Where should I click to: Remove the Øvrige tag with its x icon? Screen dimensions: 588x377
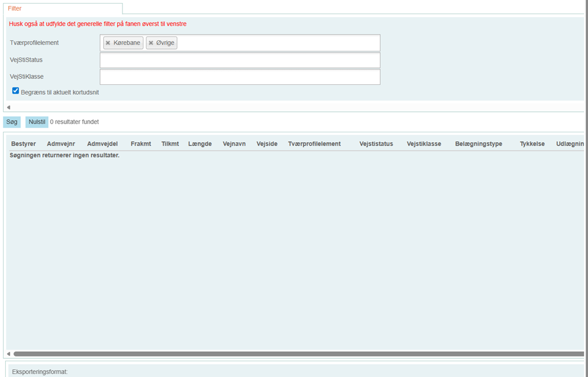tap(151, 43)
